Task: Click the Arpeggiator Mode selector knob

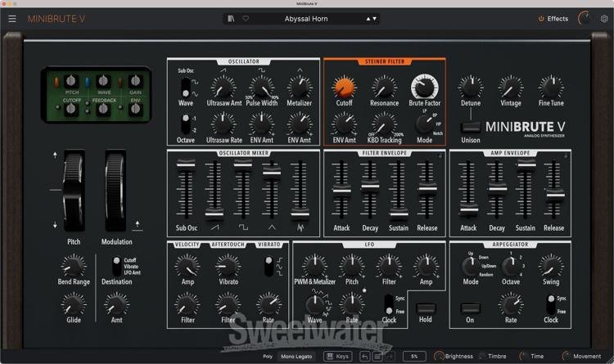Action: [x=470, y=266]
